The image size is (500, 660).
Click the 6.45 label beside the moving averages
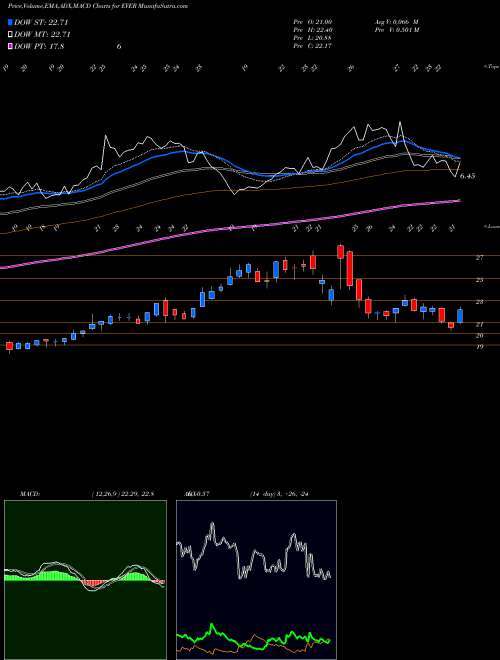pyautogui.click(x=467, y=176)
